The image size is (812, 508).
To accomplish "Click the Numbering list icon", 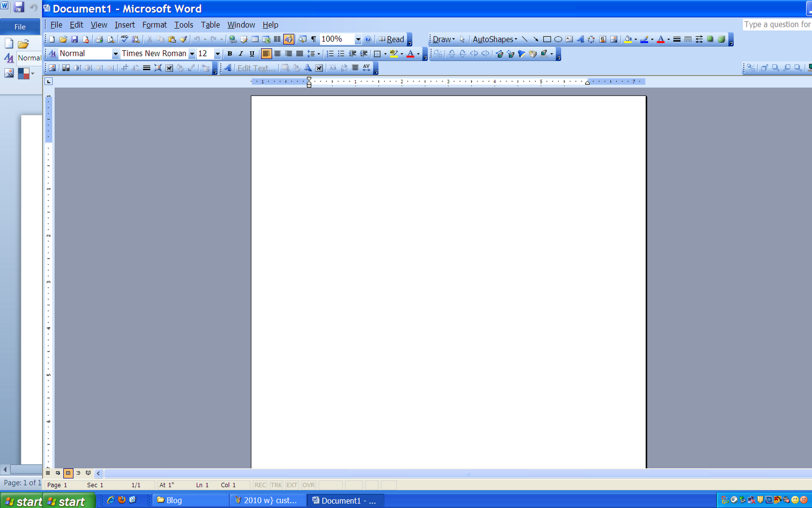I will point(330,53).
